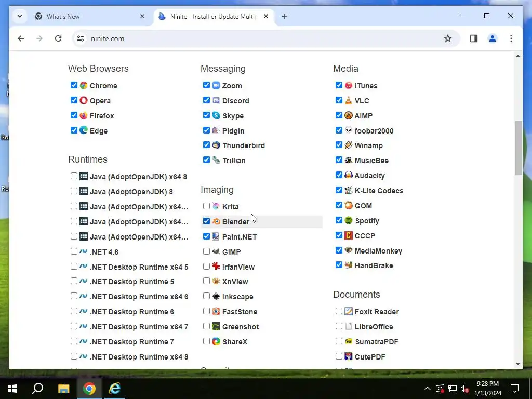
Task: Open Chrome side panel icon
Action: [474, 38]
